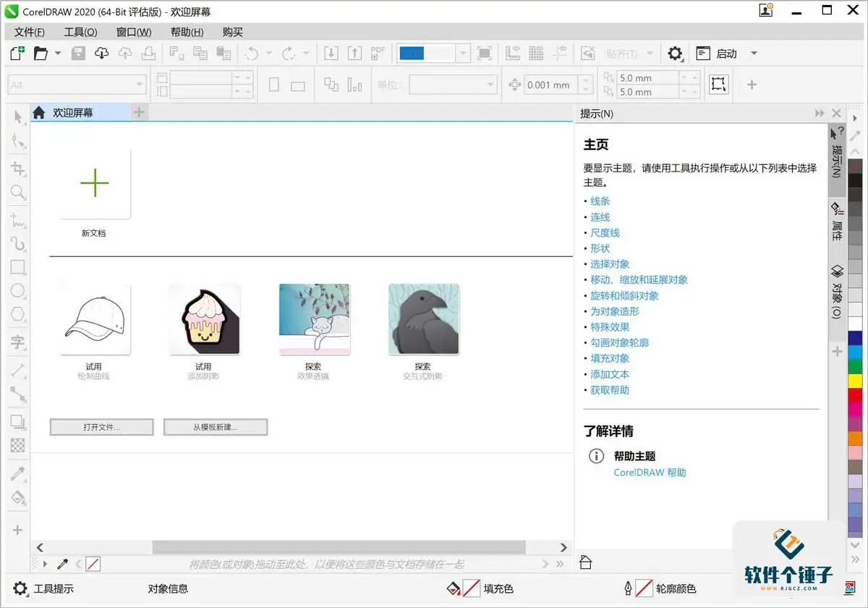Click the user account icon in the title bar

765,10
